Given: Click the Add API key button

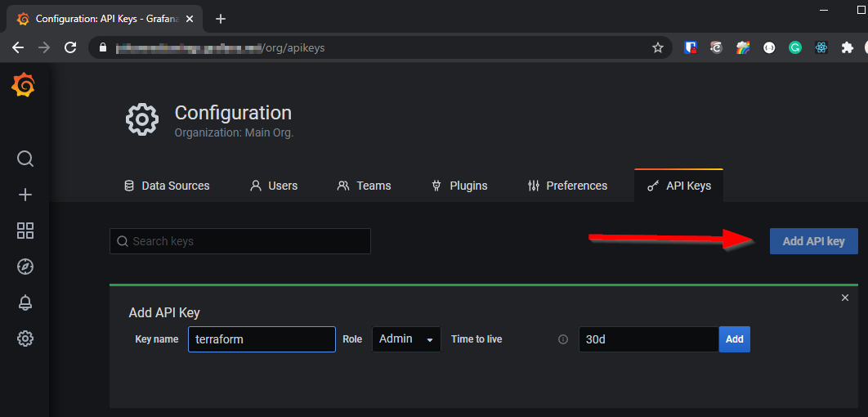Looking at the screenshot, I should pos(814,241).
